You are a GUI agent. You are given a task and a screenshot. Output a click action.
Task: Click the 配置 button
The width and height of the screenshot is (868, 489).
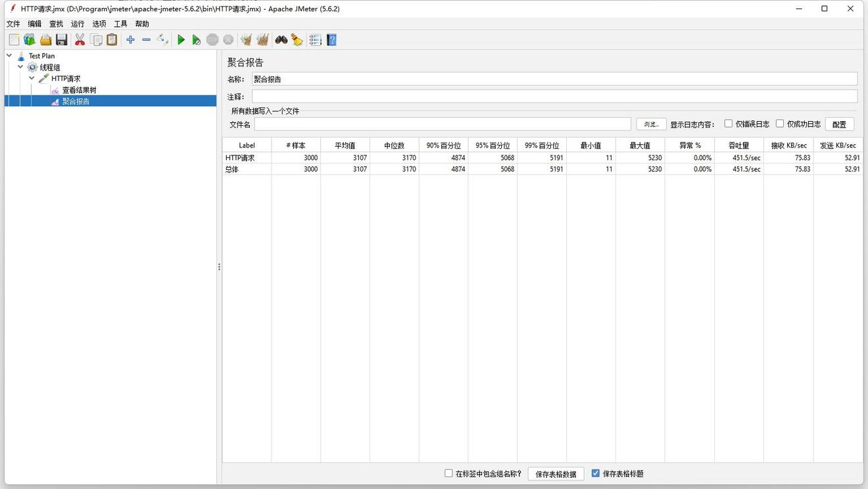click(x=839, y=124)
